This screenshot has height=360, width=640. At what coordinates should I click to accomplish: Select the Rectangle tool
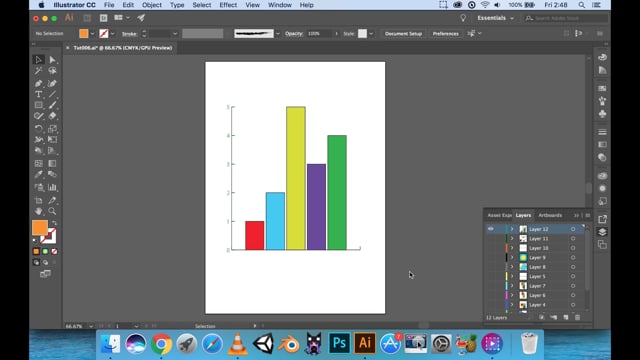38,105
